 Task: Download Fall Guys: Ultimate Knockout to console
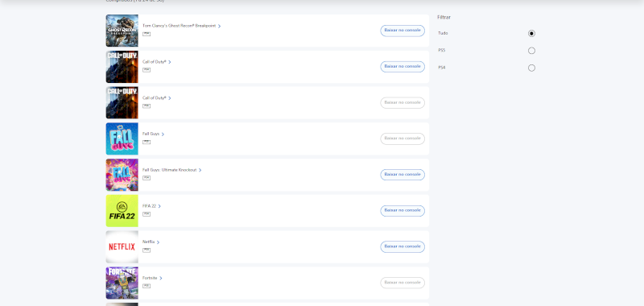point(402,175)
